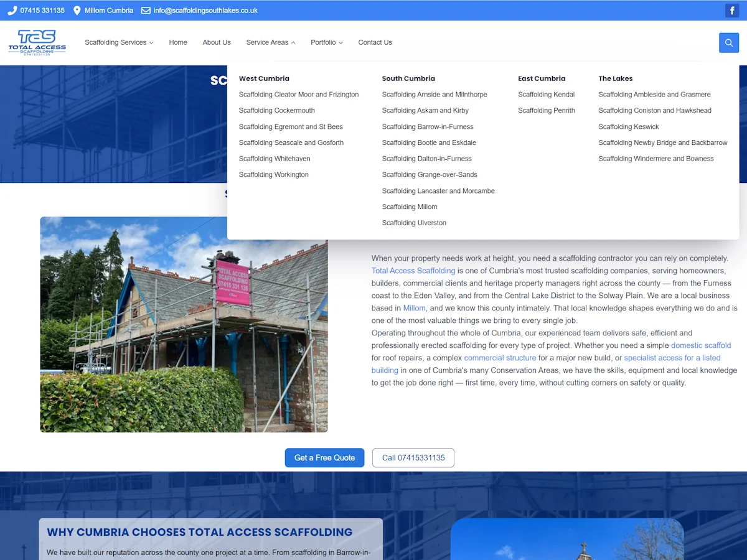Call phone number 07415 331135 in top bar
Viewport: 747px width, 560px height.
[x=42, y=11]
